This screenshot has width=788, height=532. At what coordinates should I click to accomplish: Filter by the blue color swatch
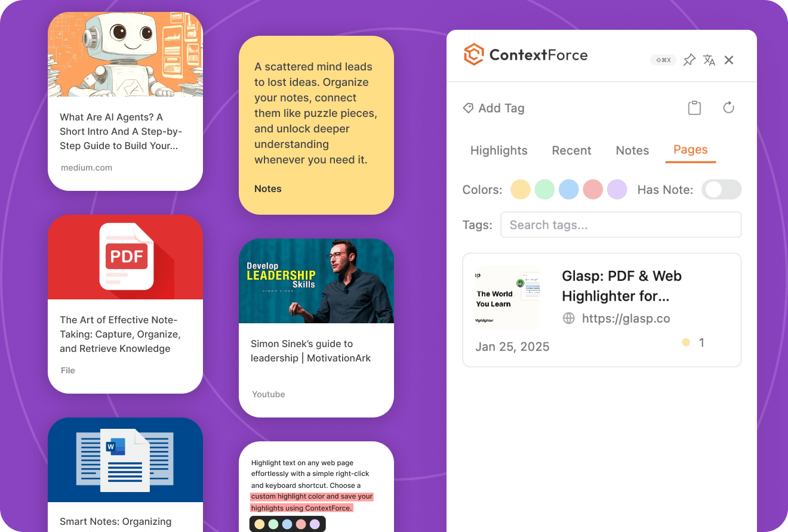tap(569, 190)
